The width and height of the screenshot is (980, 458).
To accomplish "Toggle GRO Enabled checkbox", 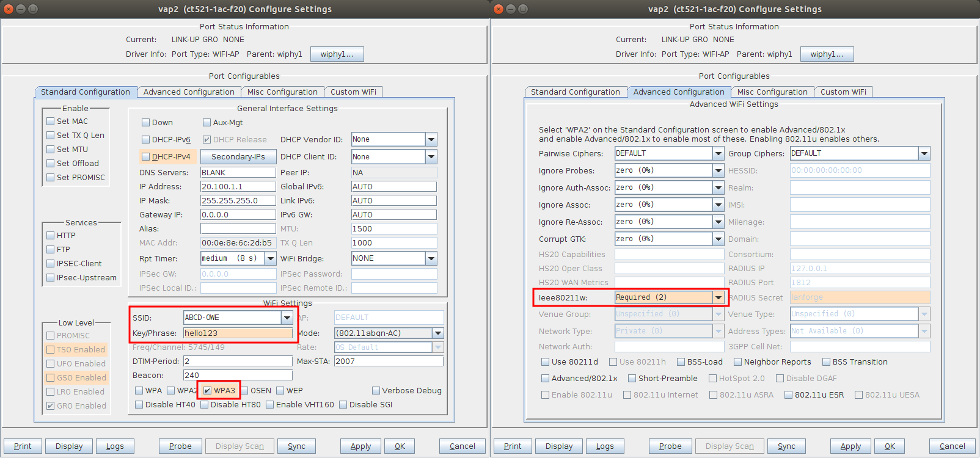I will [51, 405].
